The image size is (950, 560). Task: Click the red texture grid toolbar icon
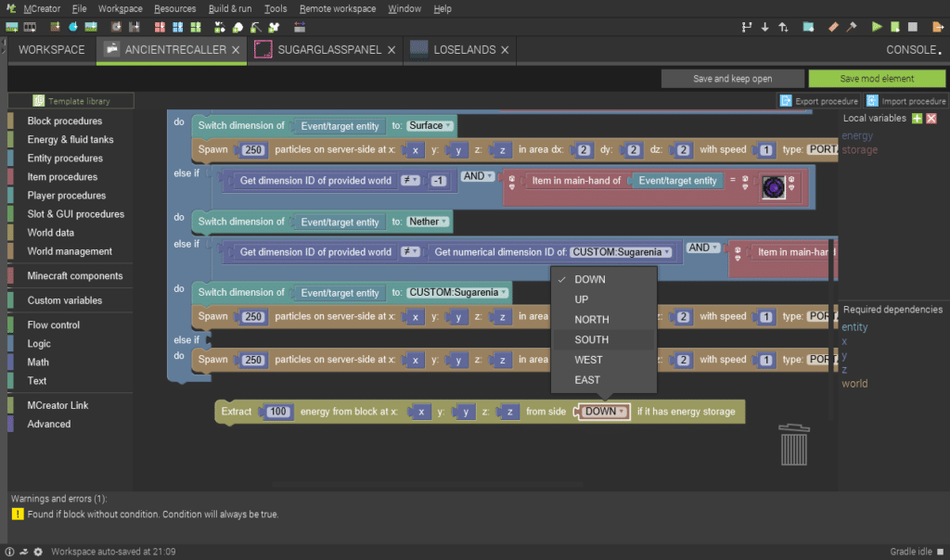(160, 27)
